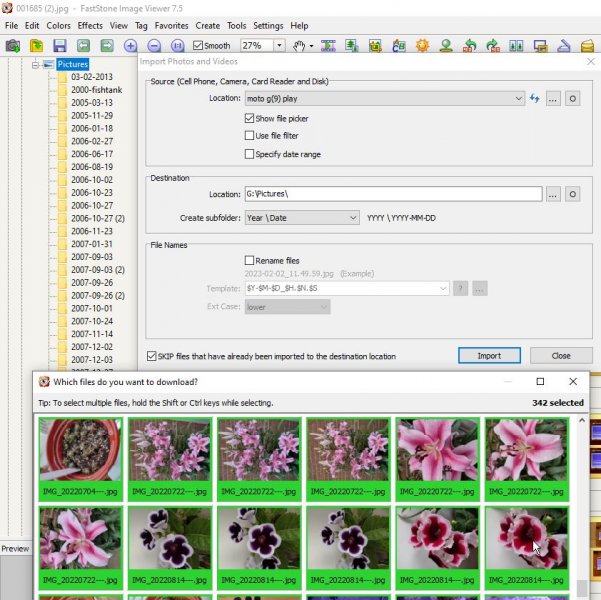Click the Zoom In magnifier icon
The image size is (601, 600).
pyautogui.click(x=131, y=46)
